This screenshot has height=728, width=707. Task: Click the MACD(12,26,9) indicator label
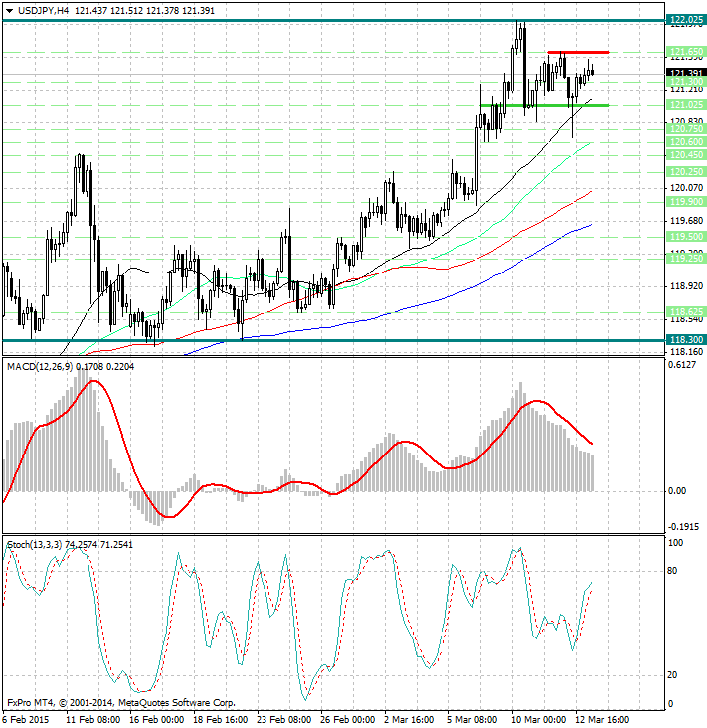(x=40, y=367)
